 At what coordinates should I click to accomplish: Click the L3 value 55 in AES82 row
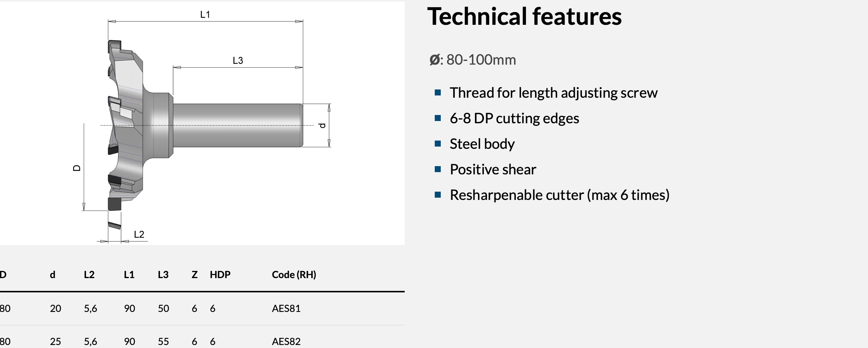pyautogui.click(x=163, y=342)
